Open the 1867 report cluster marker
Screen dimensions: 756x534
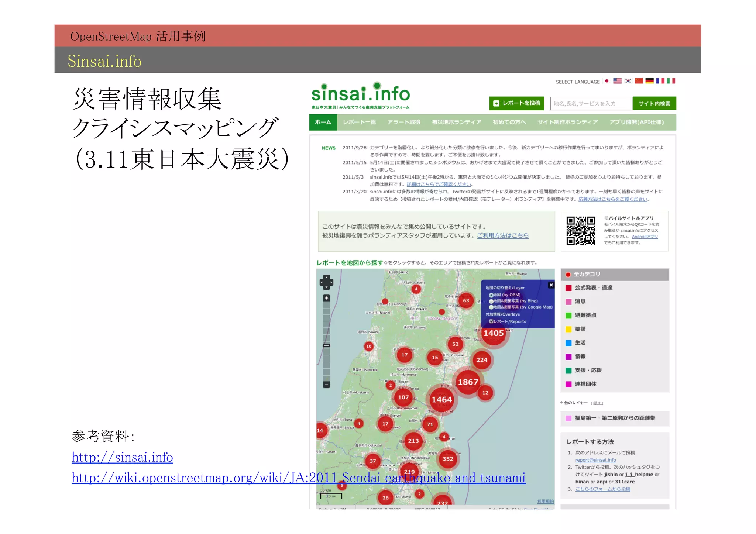[468, 382]
